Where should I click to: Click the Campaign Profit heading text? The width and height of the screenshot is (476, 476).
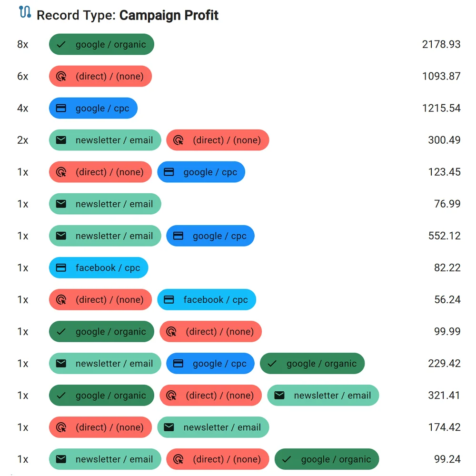[x=169, y=15]
